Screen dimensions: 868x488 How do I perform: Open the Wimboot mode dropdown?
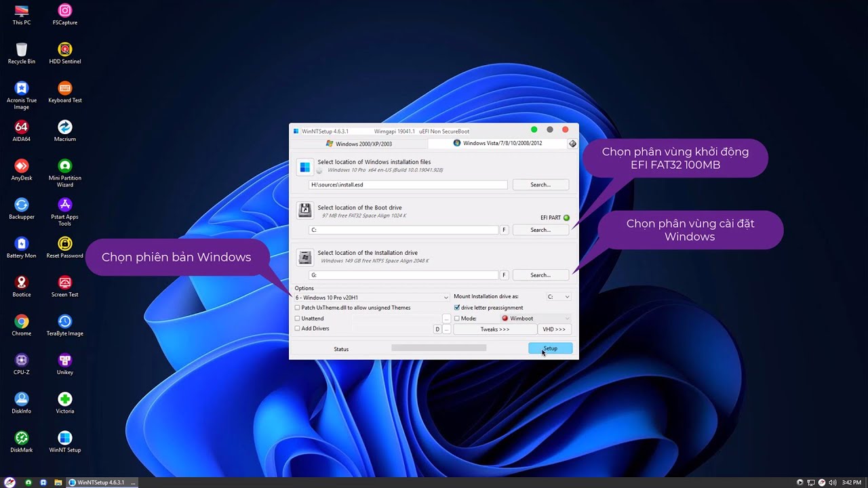pyautogui.click(x=535, y=319)
